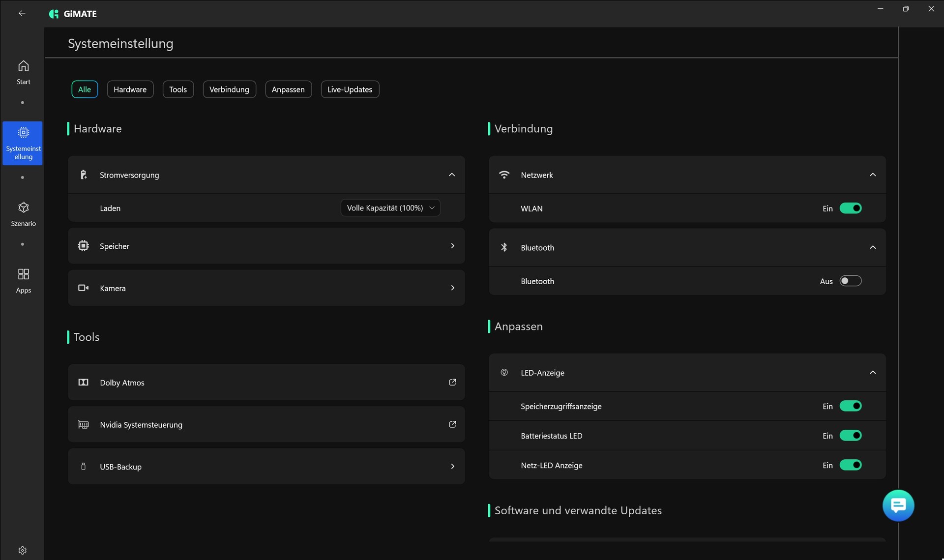Open the USB-Backup row

point(266,467)
